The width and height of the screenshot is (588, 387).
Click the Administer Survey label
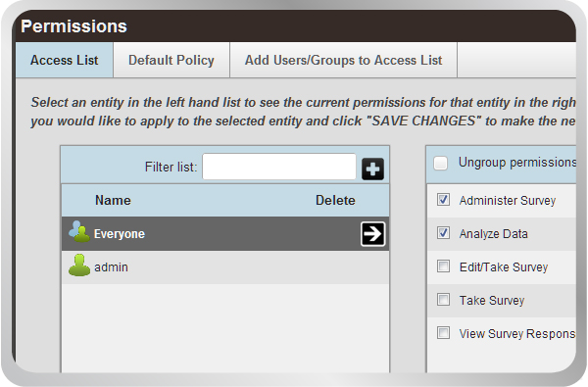coord(508,201)
